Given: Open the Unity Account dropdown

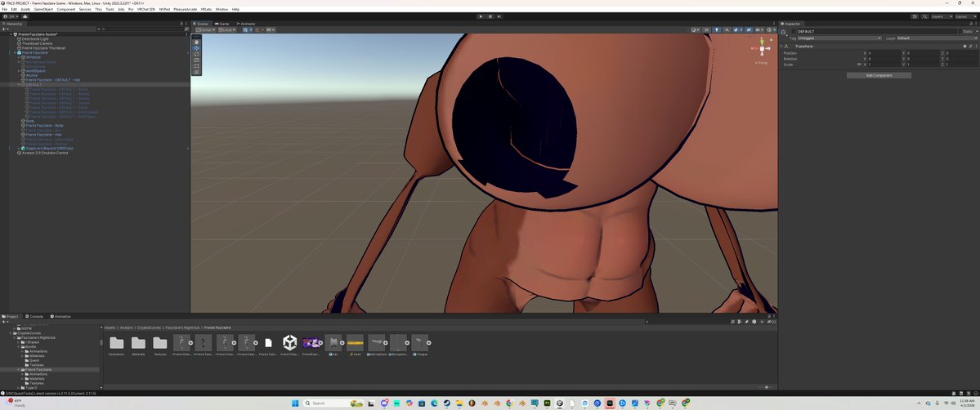Looking at the screenshot, I should 12,16.
